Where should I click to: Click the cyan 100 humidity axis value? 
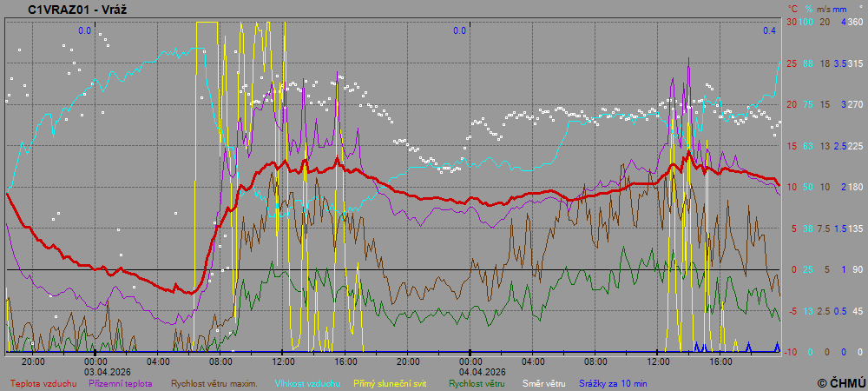click(806, 22)
